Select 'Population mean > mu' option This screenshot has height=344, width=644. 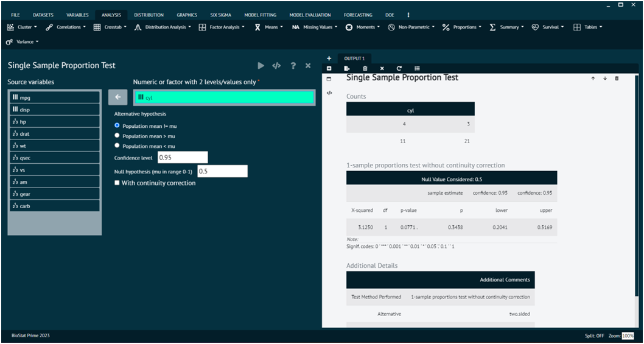(117, 135)
